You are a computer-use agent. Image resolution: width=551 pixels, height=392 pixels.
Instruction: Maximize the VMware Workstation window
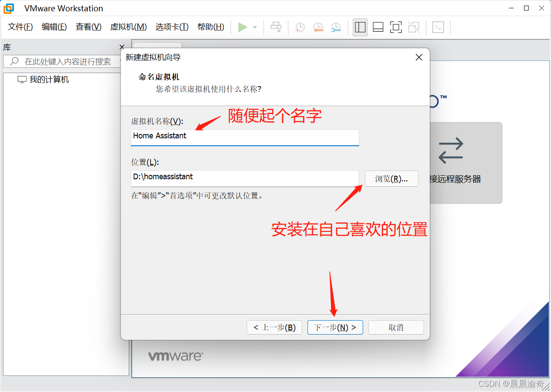[526, 8]
